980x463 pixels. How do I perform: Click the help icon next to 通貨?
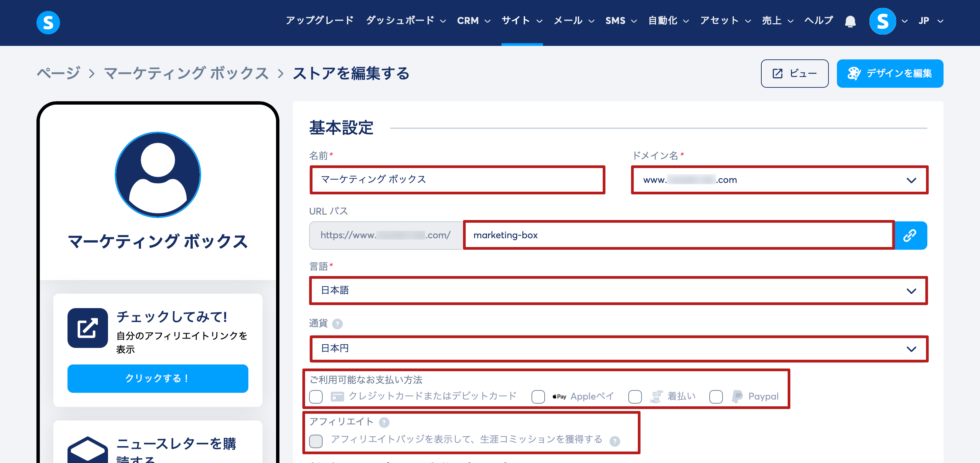(337, 324)
